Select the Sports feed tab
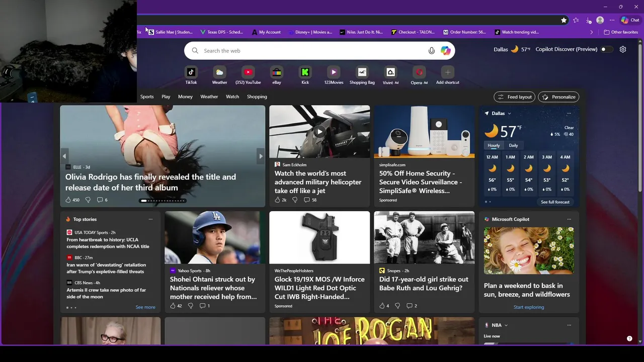 (x=147, y=97)
